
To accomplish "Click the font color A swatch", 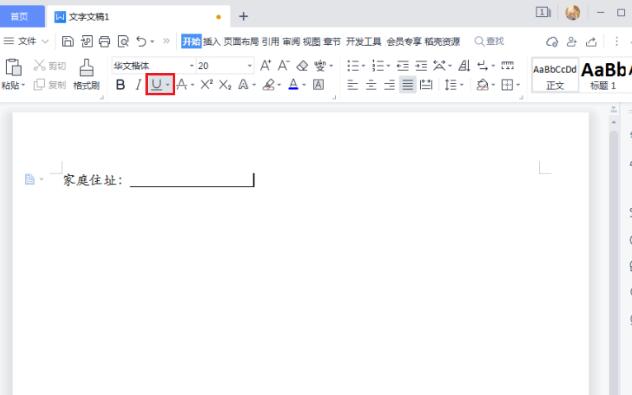I will coord(293,85).
